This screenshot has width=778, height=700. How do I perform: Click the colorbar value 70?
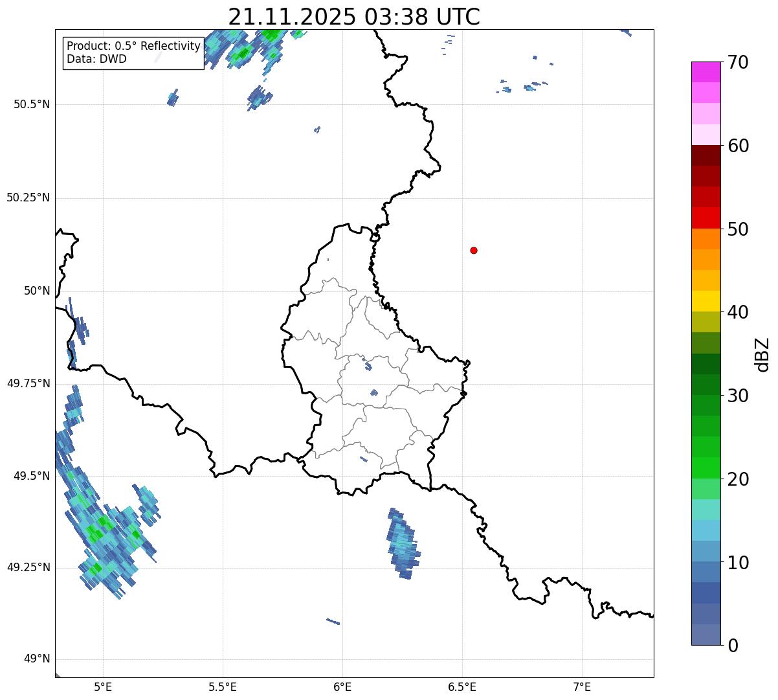point(737,62)
